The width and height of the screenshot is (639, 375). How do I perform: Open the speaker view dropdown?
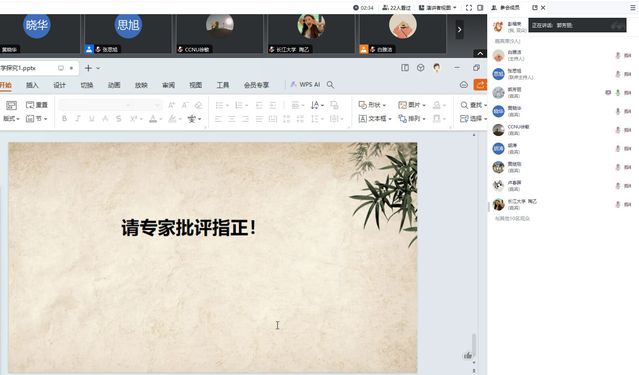[x=438, y=7]
